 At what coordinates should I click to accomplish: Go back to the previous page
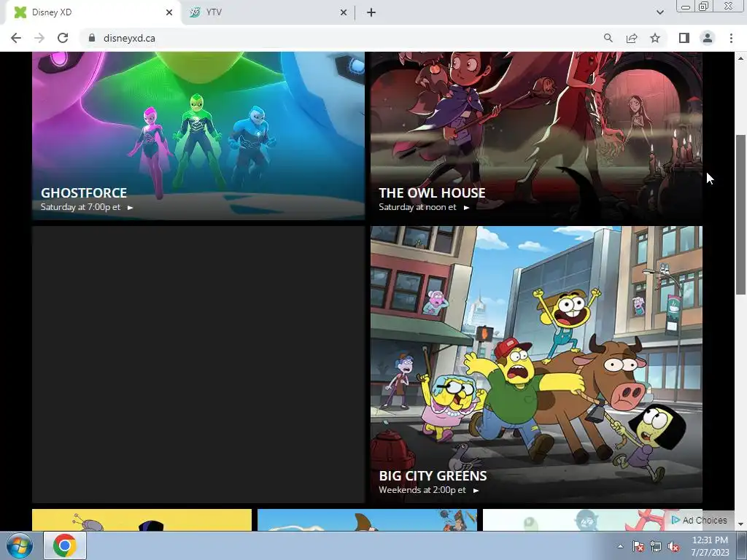point(16,38)
